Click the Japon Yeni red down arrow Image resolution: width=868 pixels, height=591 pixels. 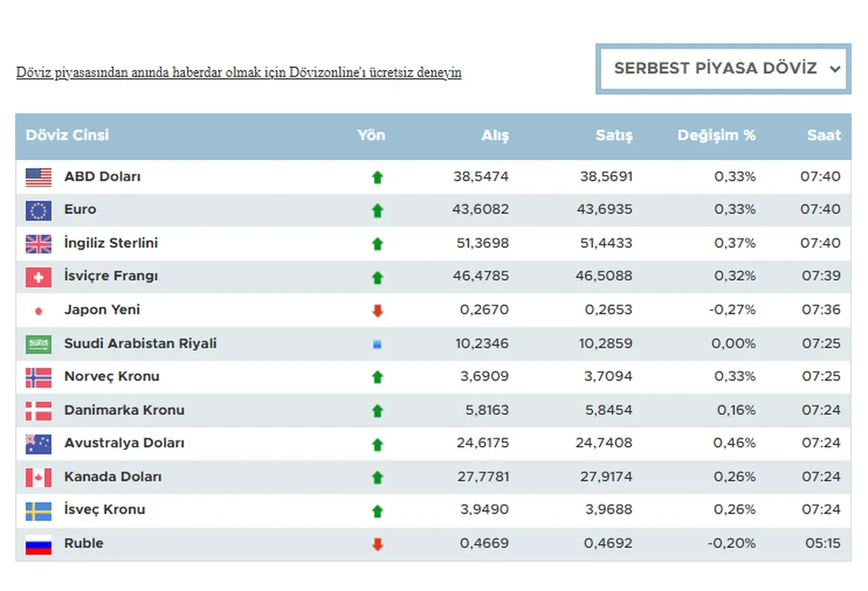[x=378, y=311]
